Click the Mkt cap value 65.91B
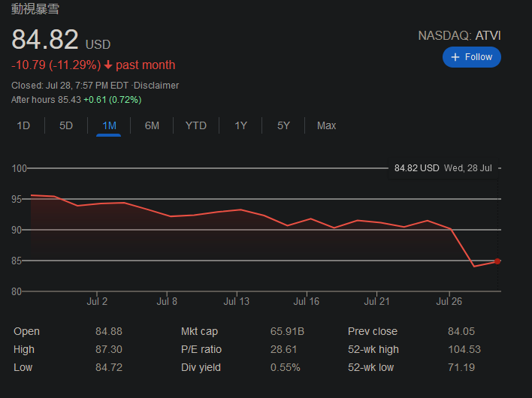The height and width of the screenshot is (398, 532). (287, 331)
